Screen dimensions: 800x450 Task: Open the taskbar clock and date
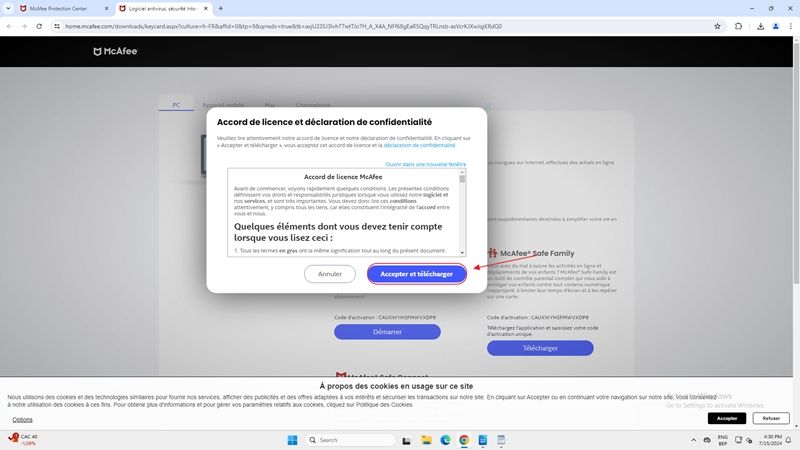tap(770, 440)
